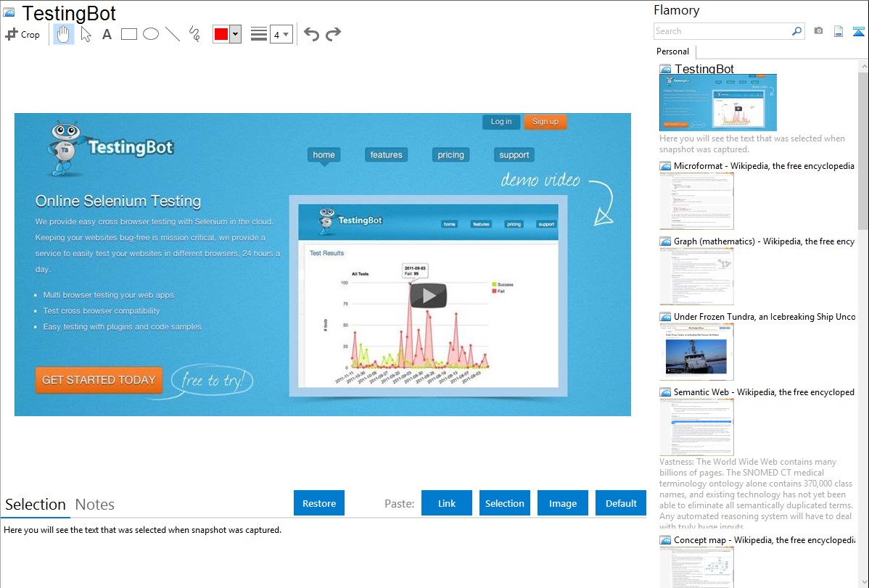Screen dimensions: 869x588
Task: Open the Graph (mathematics) snapshot thumbnail
Action: tap(696, 276)
